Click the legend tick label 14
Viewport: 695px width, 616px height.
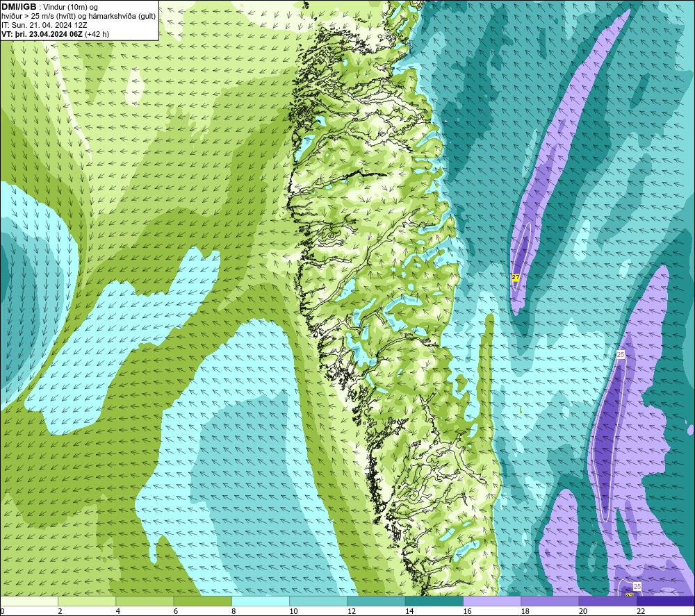[x=409, y=611]
